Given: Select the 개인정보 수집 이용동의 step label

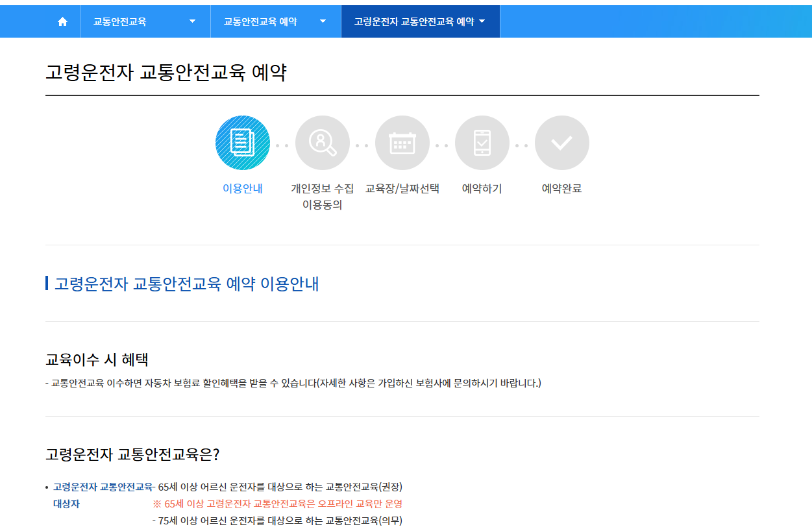Looking at the screenshot, I should click(x=323, y=197).
